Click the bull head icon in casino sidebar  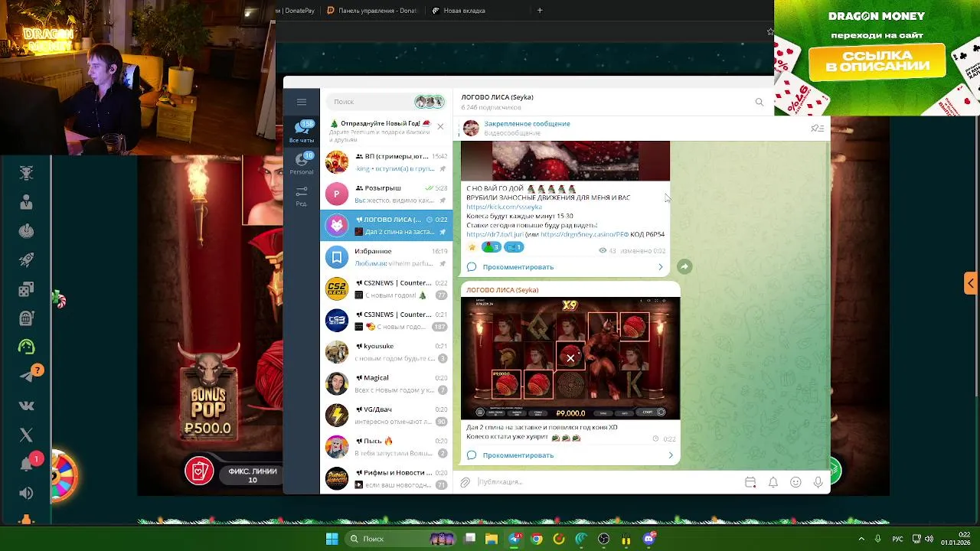pyautogui.click(x=26, y=173)
